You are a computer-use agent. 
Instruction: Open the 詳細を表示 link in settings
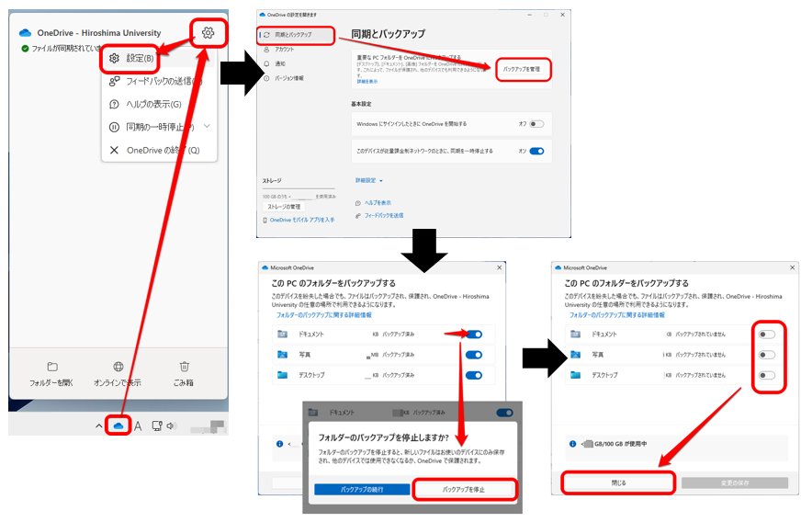click(x=367, y=82)
